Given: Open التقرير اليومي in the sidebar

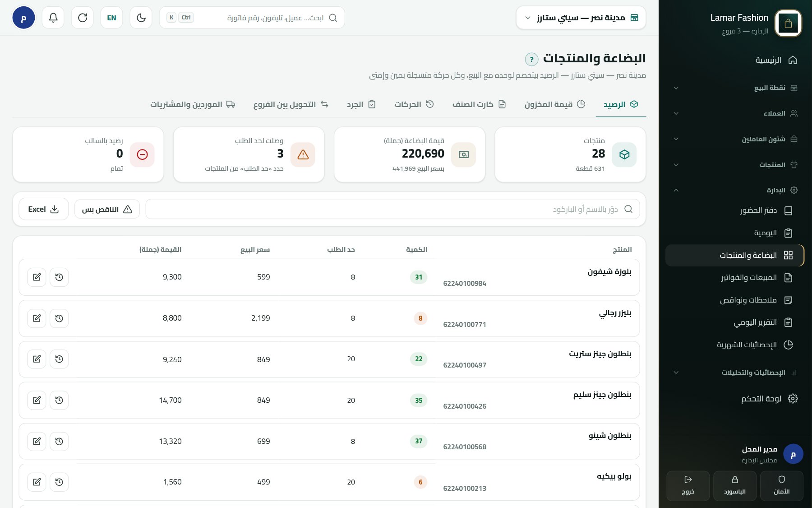Looking at the screenshot, I should (734, 322).
